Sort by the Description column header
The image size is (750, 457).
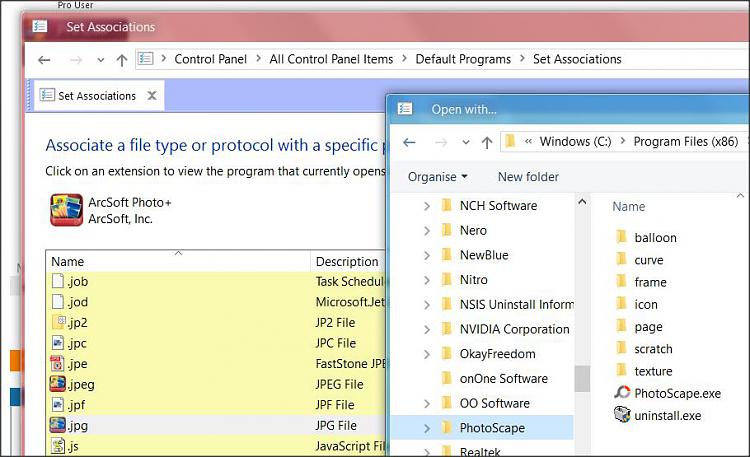[x=347, y=261]
